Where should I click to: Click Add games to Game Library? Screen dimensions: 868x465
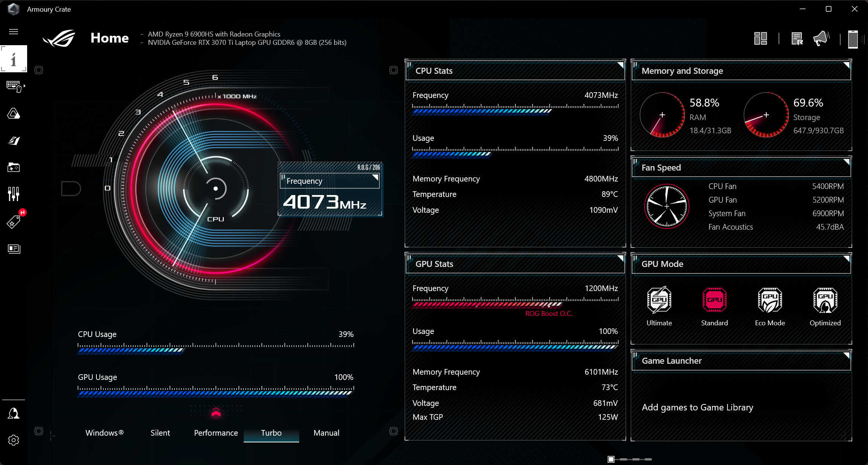pyautogui.click(x=696, y=406)
